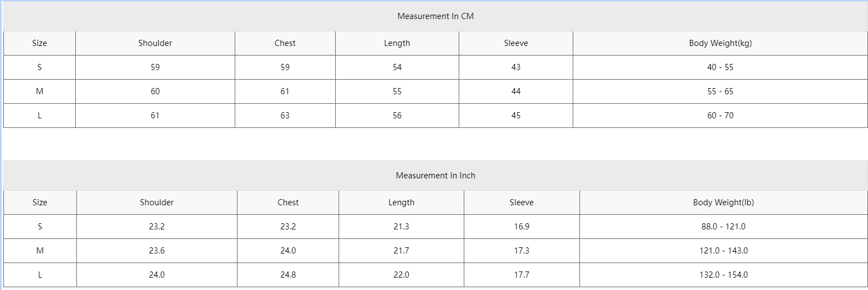Click the 121.0 - 143.0 weight cell

coord(723,251)
